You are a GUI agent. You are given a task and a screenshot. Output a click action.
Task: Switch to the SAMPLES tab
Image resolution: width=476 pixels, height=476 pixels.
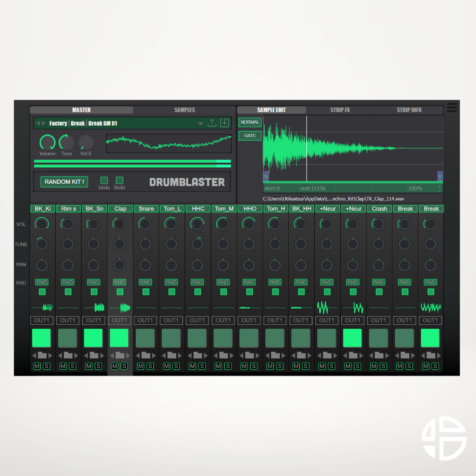tap(185, 110)
